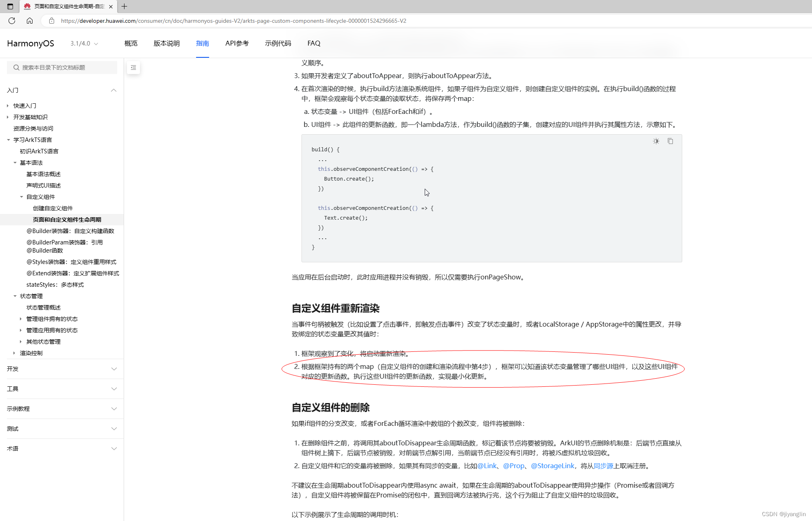The width and height of the screenshot is (812, 521).
Task: Close the current browser tab
Action: coord(111,7)
